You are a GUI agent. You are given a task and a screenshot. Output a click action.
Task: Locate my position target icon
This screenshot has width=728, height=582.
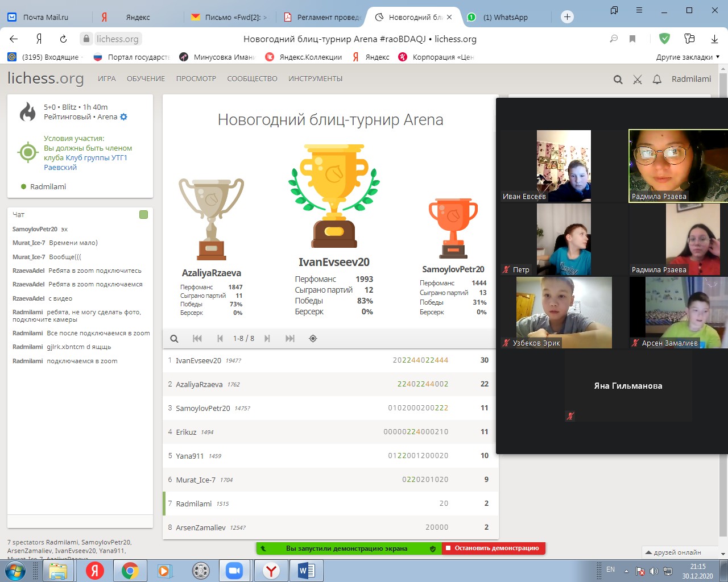coord(313,339)
